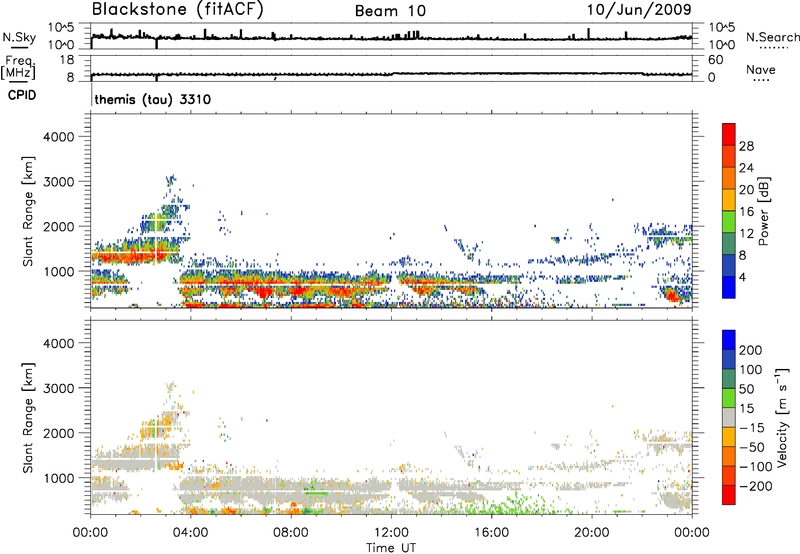Click the Velocity [m s-1] axis title

[781, 417]
